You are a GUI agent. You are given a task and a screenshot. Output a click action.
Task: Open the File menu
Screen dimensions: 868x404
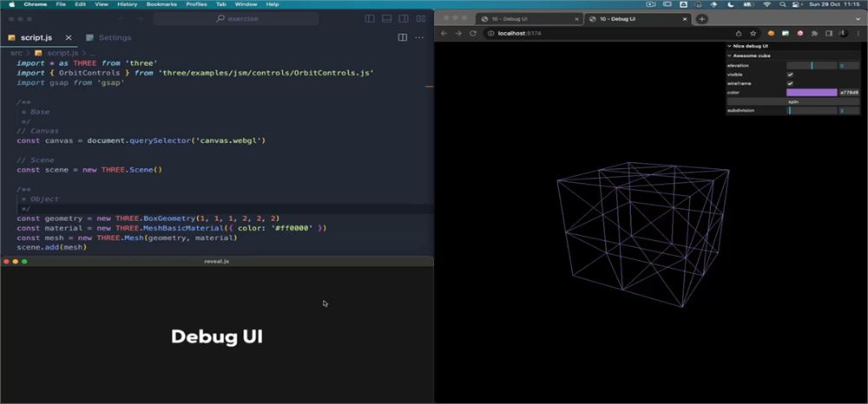click(61, 3)
